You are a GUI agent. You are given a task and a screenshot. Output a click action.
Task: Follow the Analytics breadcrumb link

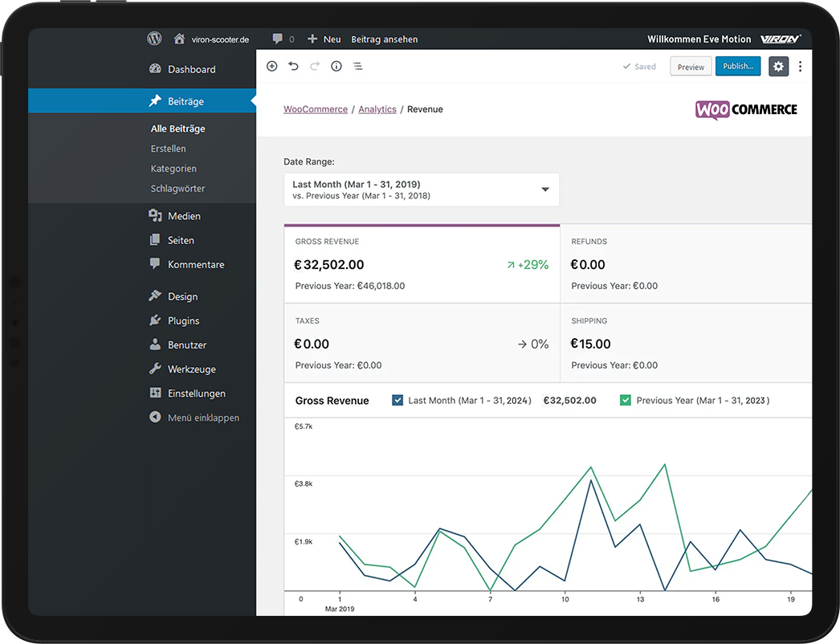tap(377, 109)
